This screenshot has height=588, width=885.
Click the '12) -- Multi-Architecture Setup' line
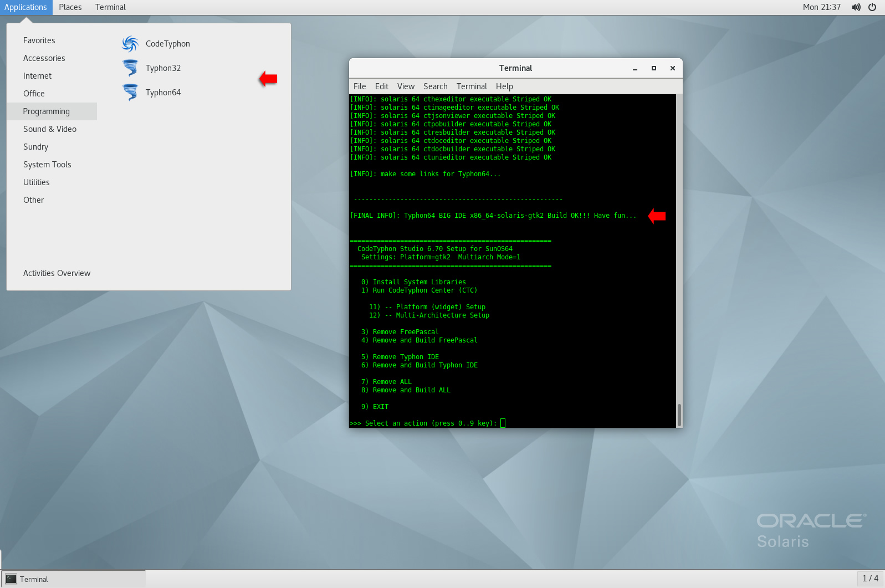[x=429, y=315]
